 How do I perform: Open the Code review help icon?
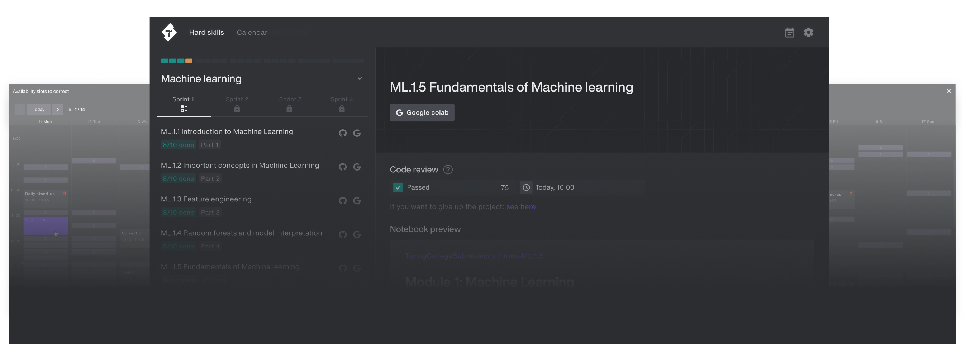point(448,170)
